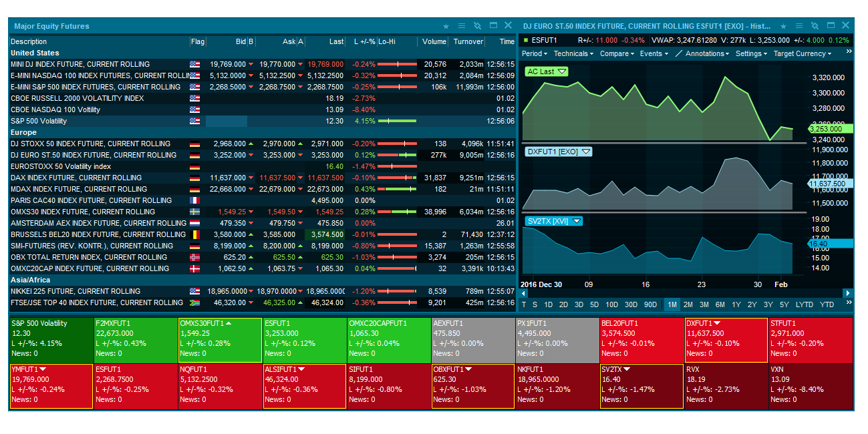Select the NIKKEI 225 FUTURE, CURRENT ROLLING row
Image resolution: width=868 pixels, height=434 pixels.
[x=263, y=291]
